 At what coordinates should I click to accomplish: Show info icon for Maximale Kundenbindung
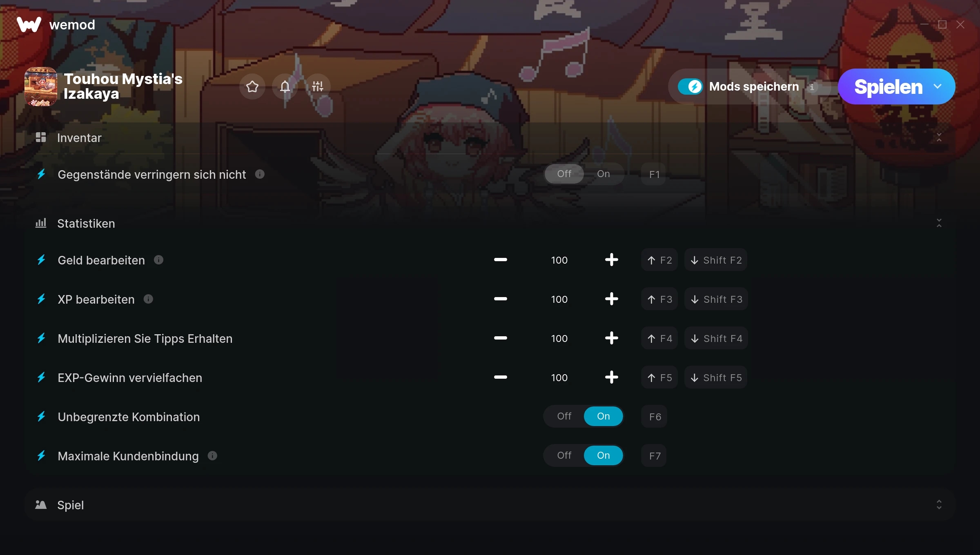pos(212,456)
